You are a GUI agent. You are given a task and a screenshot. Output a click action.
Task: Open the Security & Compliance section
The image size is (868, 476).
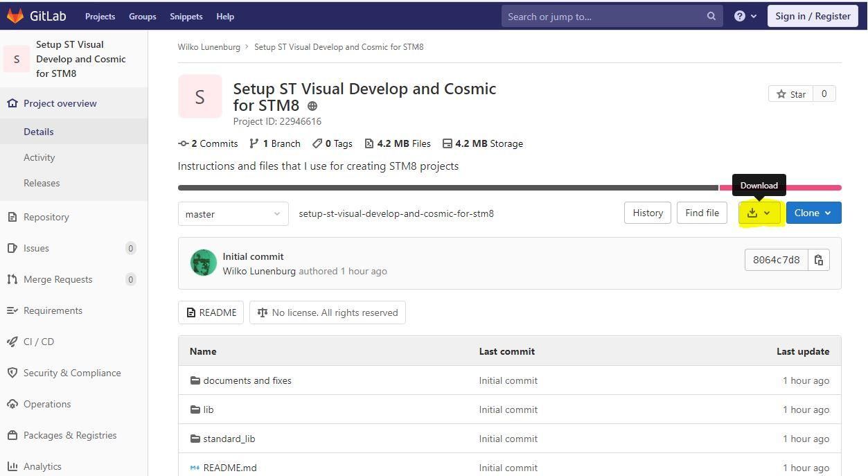(x=71, y=373)
